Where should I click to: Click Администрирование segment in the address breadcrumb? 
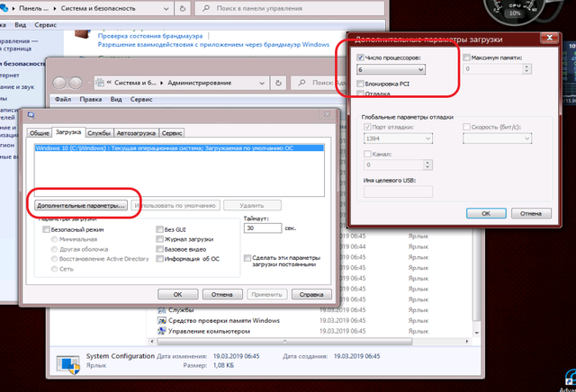coord(200,83)
